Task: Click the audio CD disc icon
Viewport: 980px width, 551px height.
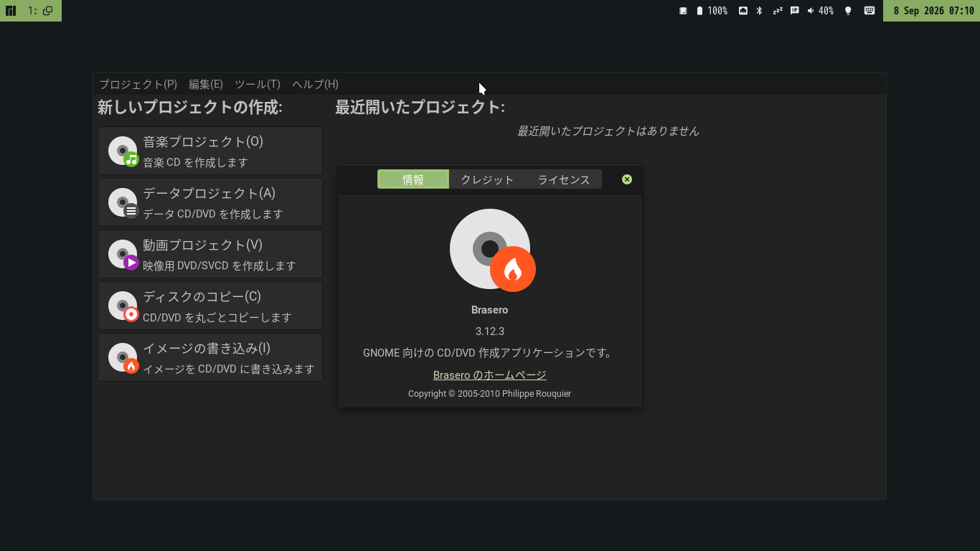Action: tap(123, 151)
